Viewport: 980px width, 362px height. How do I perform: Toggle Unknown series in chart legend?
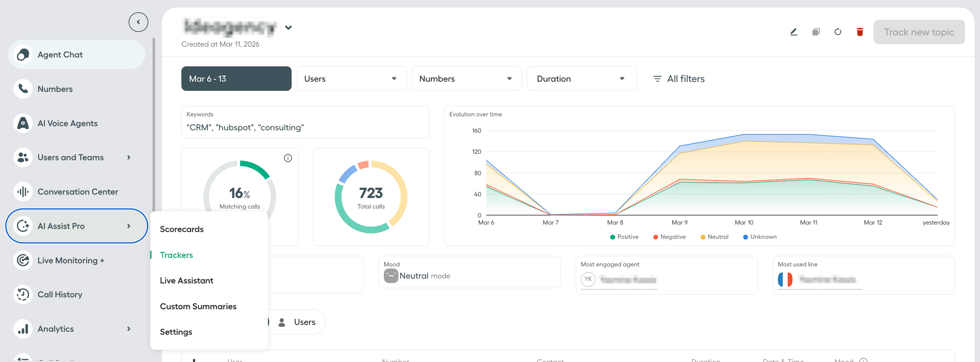tap(760, 237)
